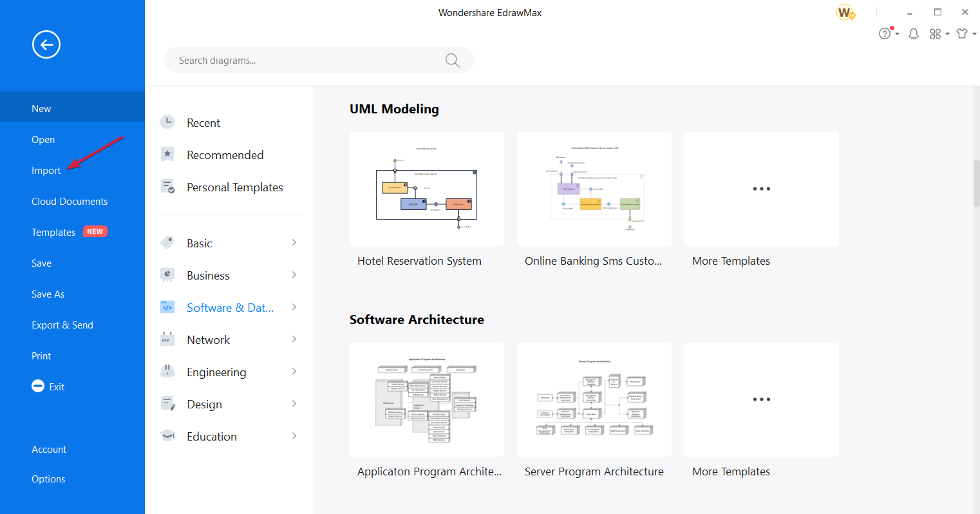This screenshot has width=980, height=514.
Task: Click the search magnifier icon
Action: click(452, 61)
